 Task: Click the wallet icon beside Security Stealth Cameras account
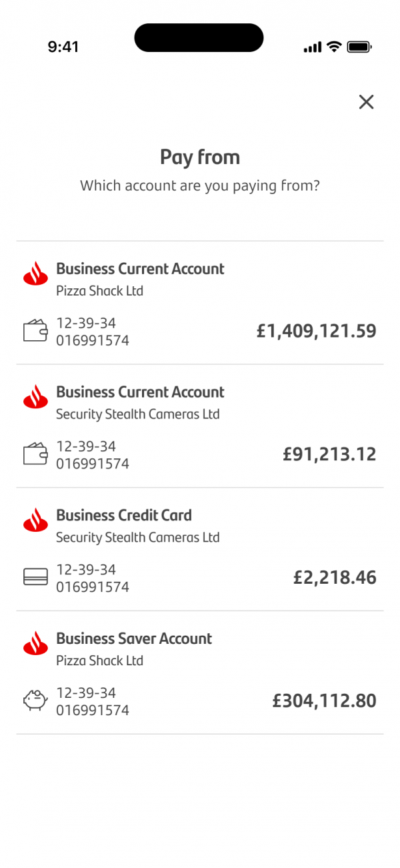tap(35, 454)
